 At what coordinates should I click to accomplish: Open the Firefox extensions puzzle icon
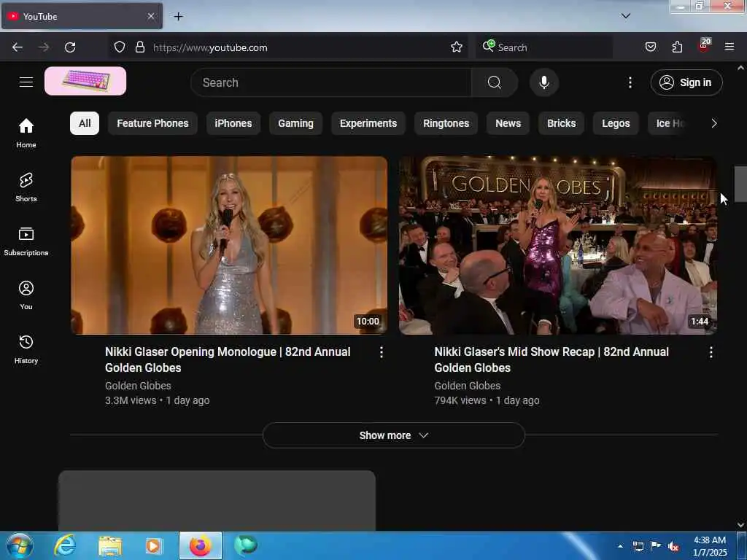(677, 47)
